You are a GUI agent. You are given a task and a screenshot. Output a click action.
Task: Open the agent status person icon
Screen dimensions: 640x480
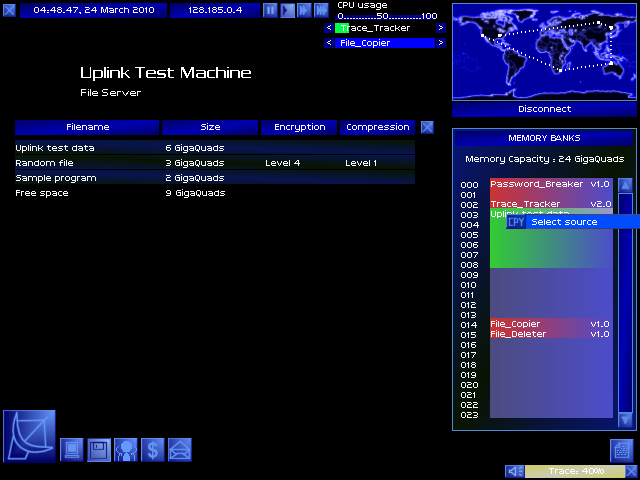tap(126, 450)
